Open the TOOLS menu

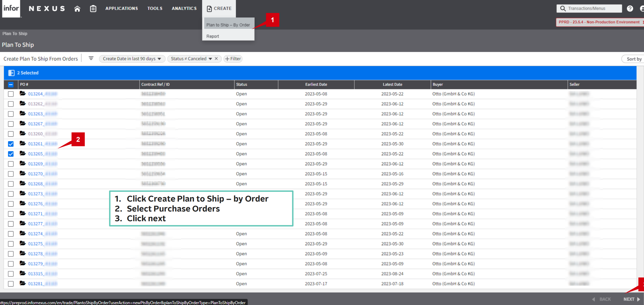[x=155, y=8]
